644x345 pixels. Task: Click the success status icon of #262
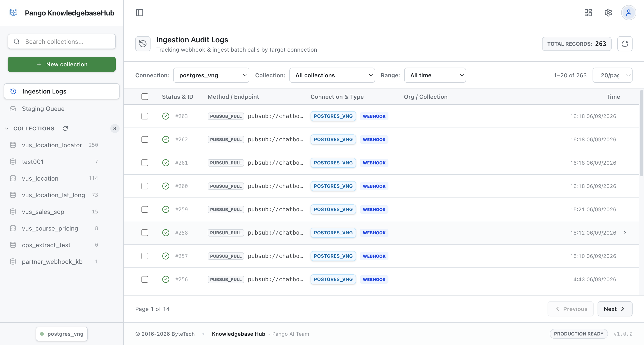tap(166, 139)
